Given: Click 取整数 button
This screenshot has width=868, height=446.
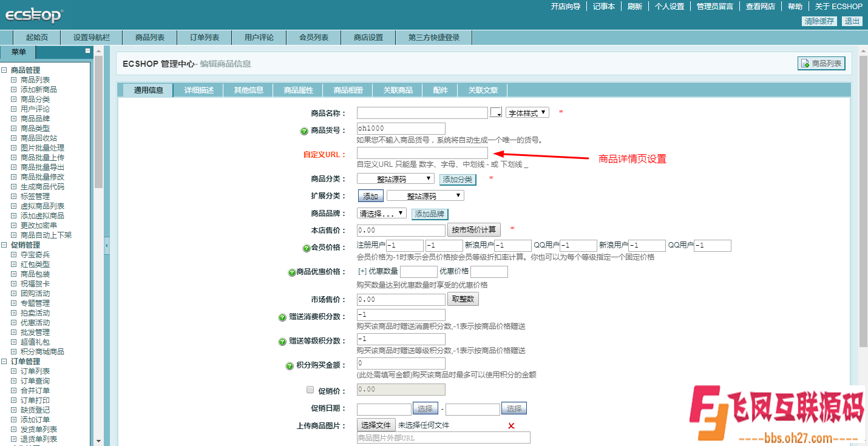Looking at the screenshot, I should click(463, 299).
